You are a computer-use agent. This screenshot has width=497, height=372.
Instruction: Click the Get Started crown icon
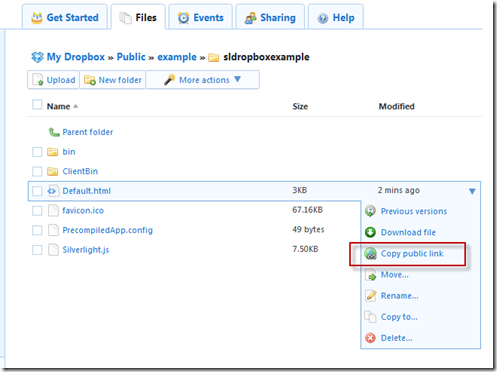point(37,18)
